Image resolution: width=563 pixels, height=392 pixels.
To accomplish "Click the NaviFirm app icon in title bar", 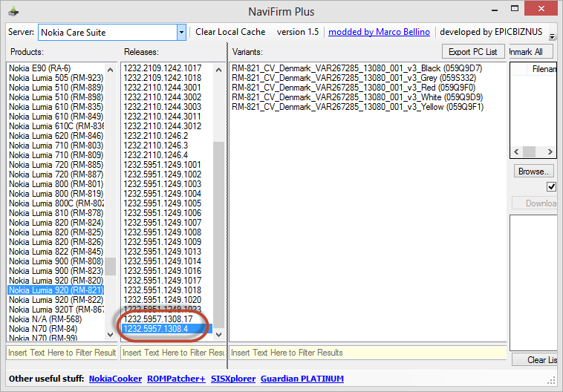I will pos(13,12).
